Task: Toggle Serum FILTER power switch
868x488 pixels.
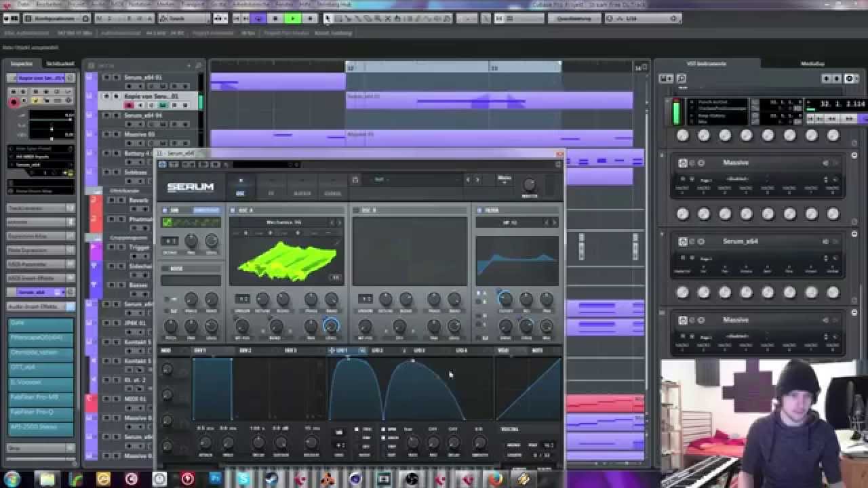Action: pyautogui.click(x=479, y=211)
